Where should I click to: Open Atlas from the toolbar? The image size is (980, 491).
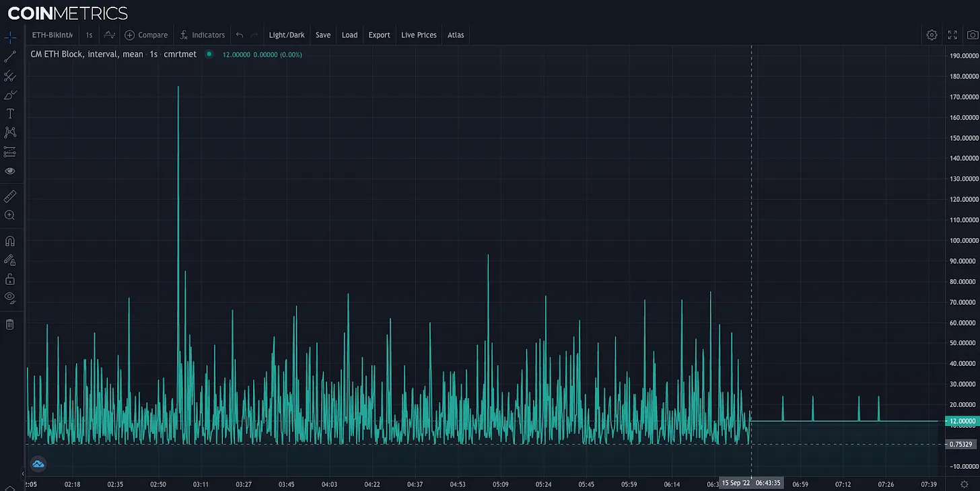pos(456,35)
